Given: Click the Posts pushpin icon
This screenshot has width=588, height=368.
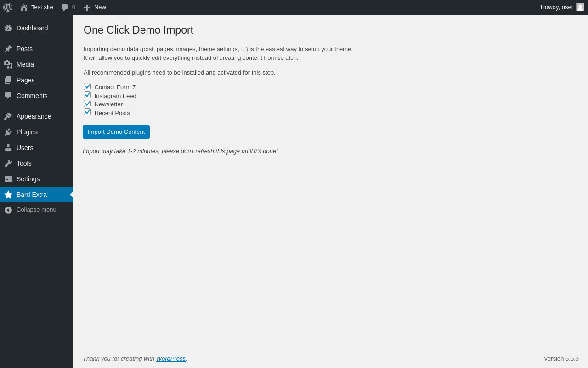Looking at the screenshot, I should (x=8, y=49).
